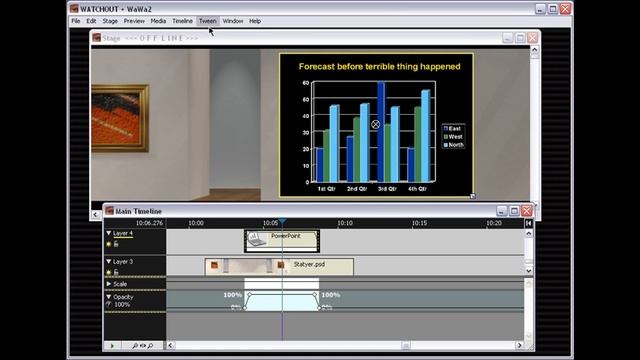Click the Stage window title icon
The height and width of the screenshot is (360, 640).
coord(97,38)
